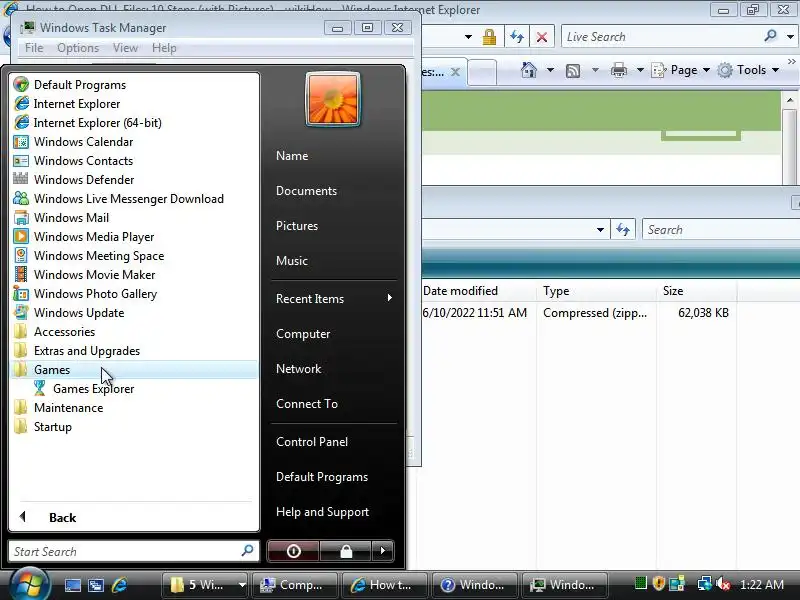Click the red Stop button in Internet Explorer

[542, 37]
